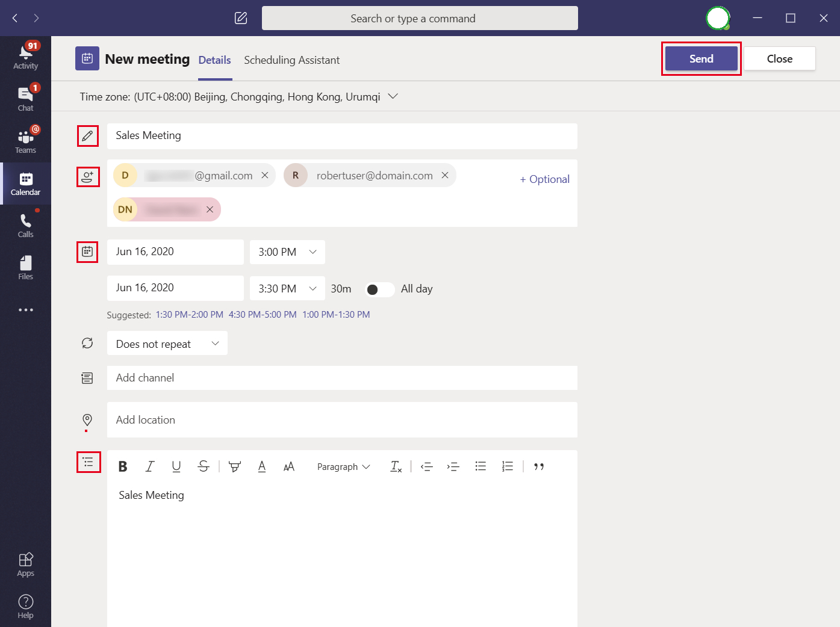Screen dimensions: 840x627
Task: Click the new chat compose icon
Action: tap(241, 18)
